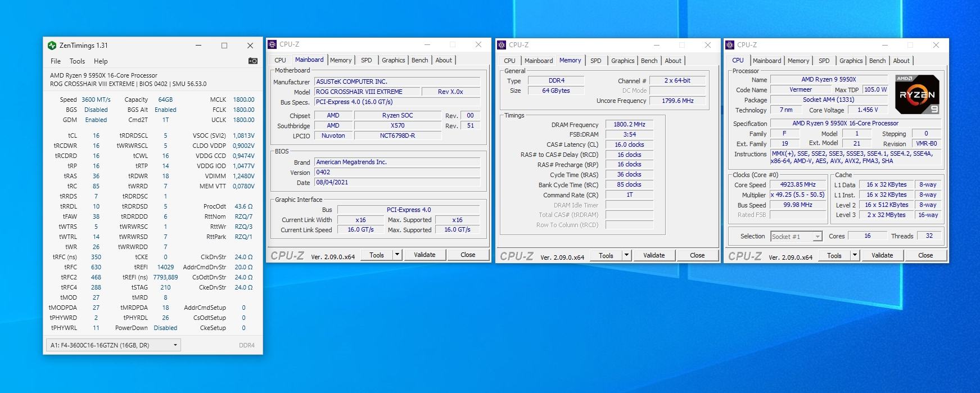Switch to Bench tab in Mainboard CPU-Z window
The height and width of the screenshot is (393, 980).
click(420, 60)
